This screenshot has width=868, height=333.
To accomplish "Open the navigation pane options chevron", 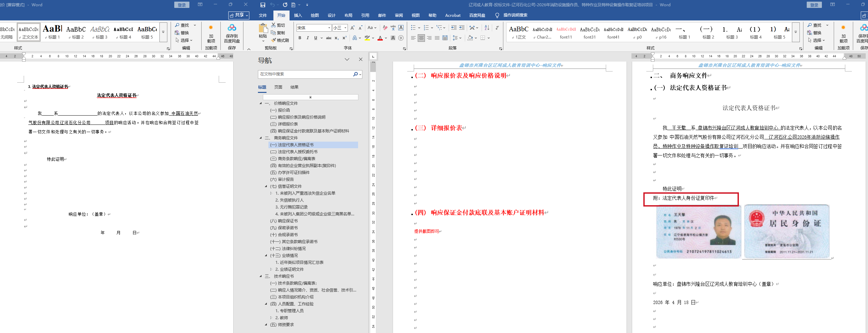I will pos(347,60).
